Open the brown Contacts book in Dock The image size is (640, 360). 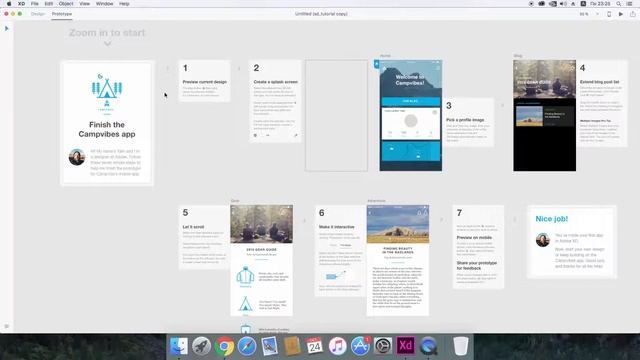(x=292, y=346)
